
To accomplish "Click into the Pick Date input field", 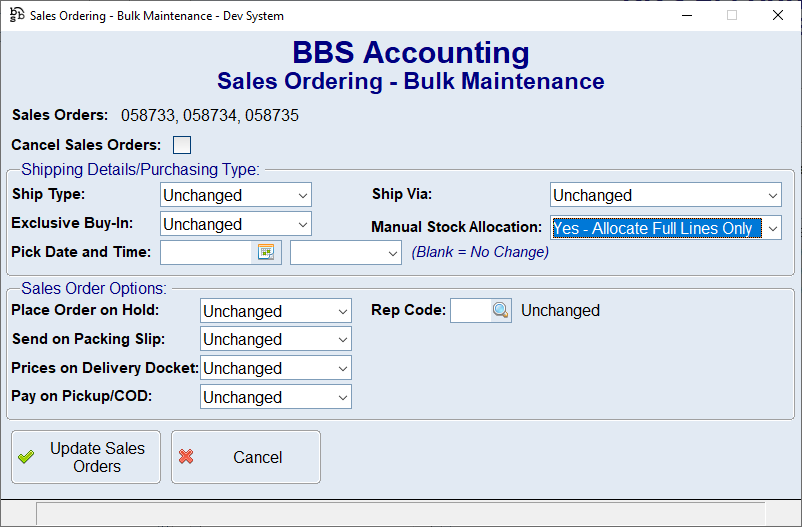I will coord(207,252).
